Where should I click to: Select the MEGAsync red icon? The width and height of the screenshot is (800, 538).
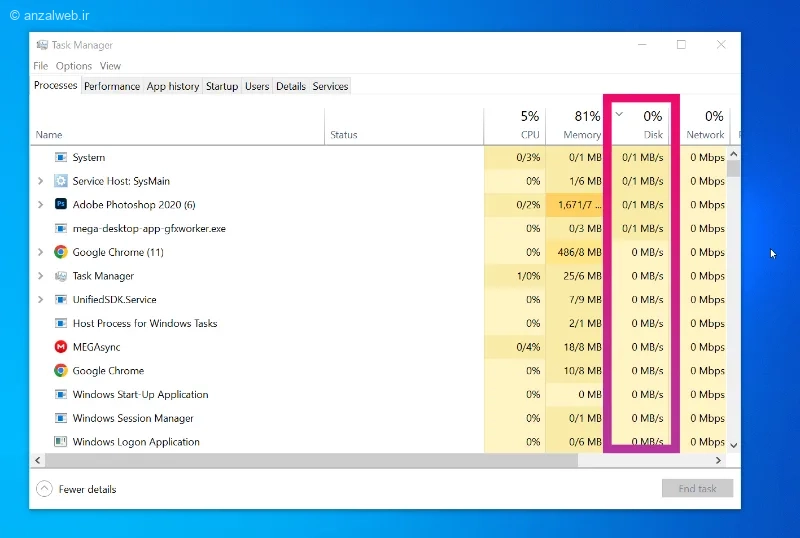pyautogui.click(x=61, y=347)
